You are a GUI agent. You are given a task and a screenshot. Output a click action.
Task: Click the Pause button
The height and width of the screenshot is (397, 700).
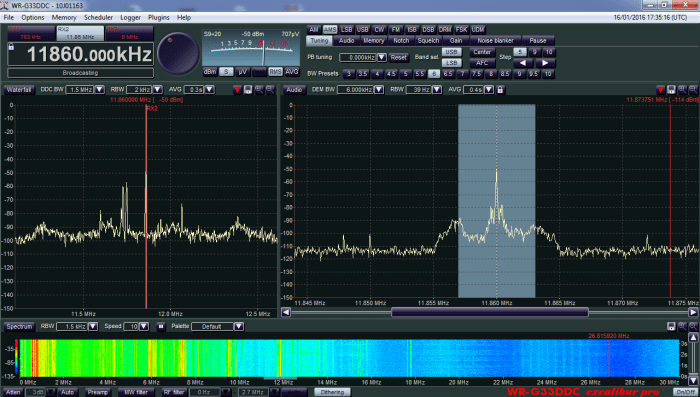[538, 41]
